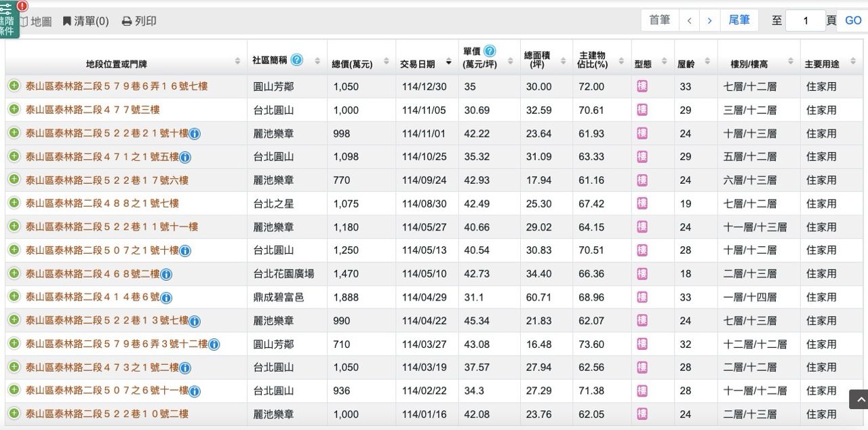Viewport: 868px width, 430px height.
Task: Open the 進階條件 advanced filter panel
Action: tap(9, 20)
